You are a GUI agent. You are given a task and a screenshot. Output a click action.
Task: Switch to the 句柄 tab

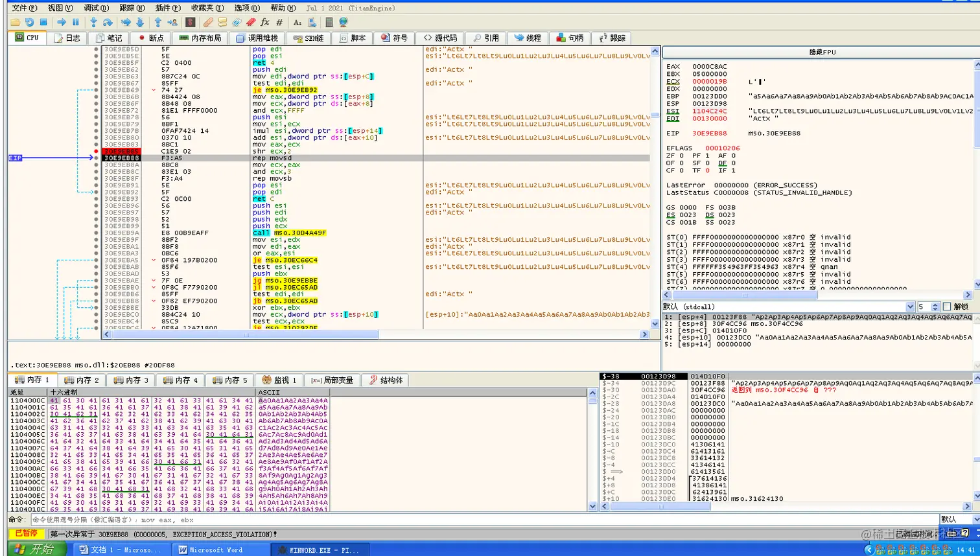(x=570, y=38)
